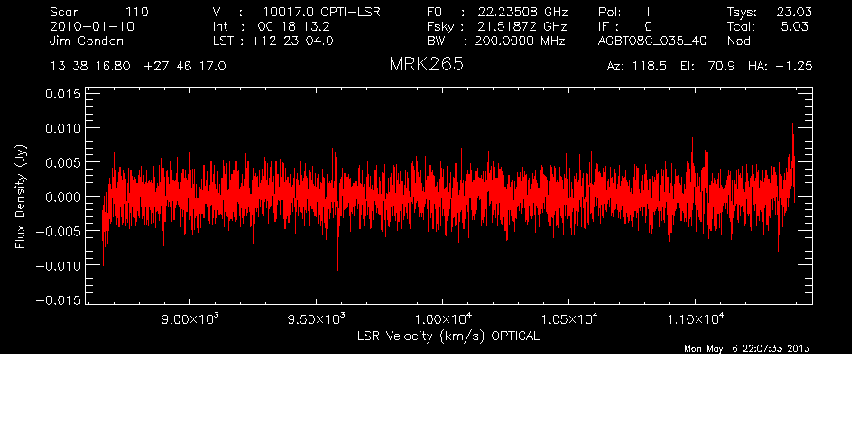Click the LSR Velocity (km/s) OPTICAL axis label
Viewport: 868px width, 442px height.
pos(448,336)
